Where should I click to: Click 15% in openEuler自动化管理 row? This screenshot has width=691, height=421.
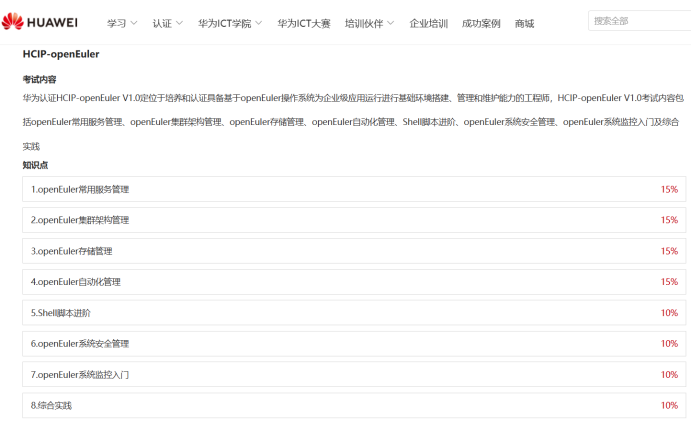669,282
